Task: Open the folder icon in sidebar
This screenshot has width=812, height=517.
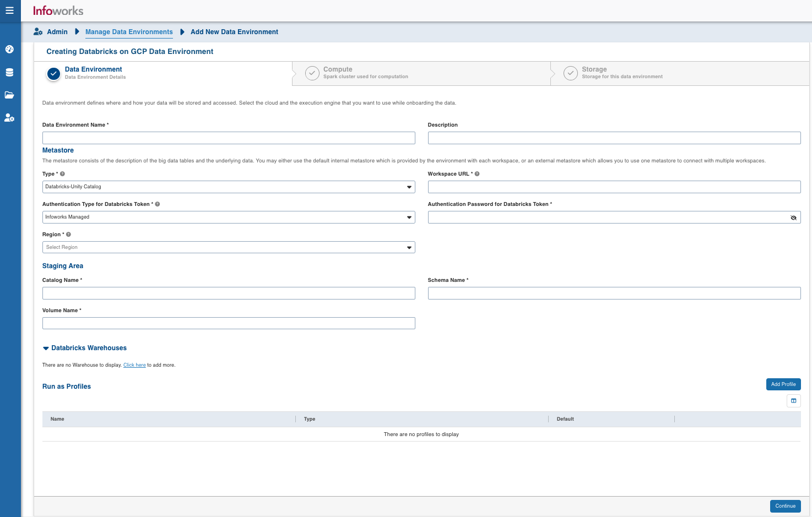Action: [x=9, y=95]
